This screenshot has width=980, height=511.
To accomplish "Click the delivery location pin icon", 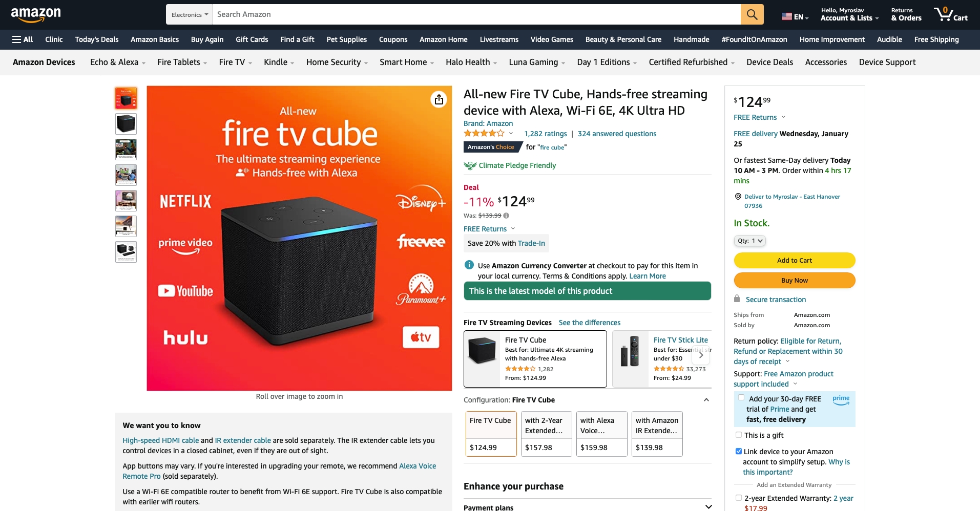I will [x=738, y=197].
